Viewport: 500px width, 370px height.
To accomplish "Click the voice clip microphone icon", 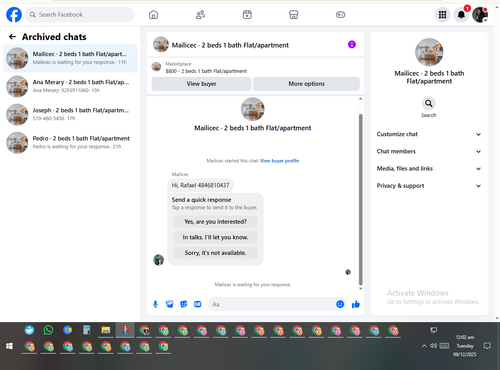I will [155, 304].
